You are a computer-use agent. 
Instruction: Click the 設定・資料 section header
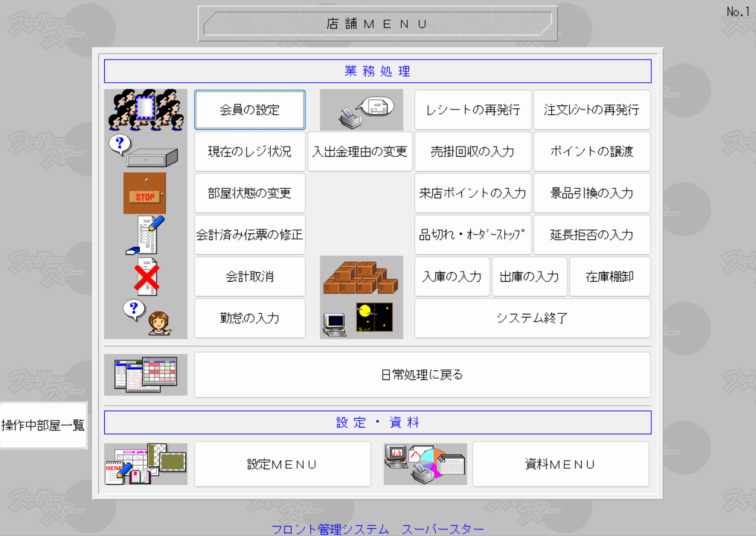click(378, 422)
